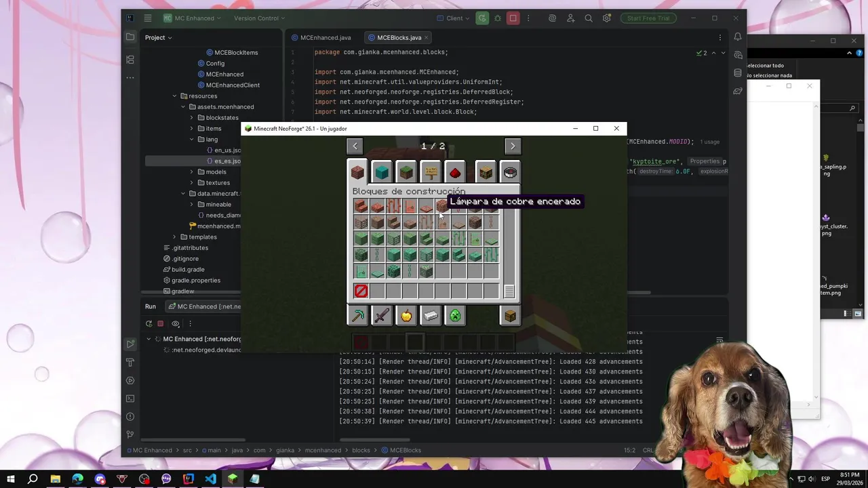Expand the blockstates folder

click(191, 118)
